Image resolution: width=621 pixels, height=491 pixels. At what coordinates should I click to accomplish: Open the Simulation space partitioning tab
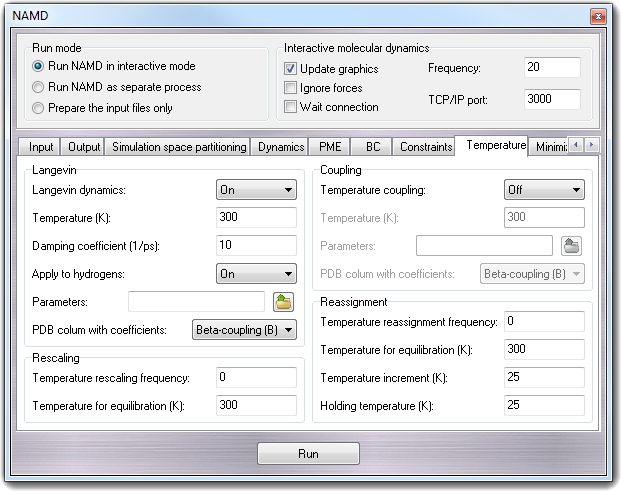click(179, 147)
